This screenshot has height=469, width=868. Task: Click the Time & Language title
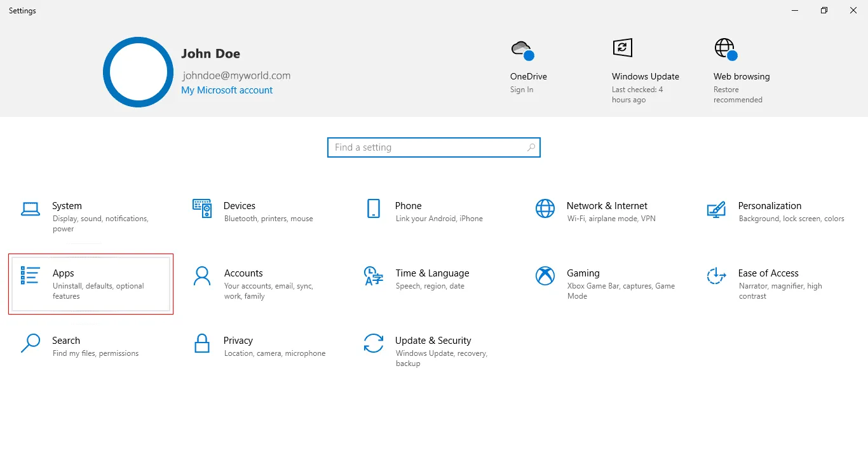[432, 273]
